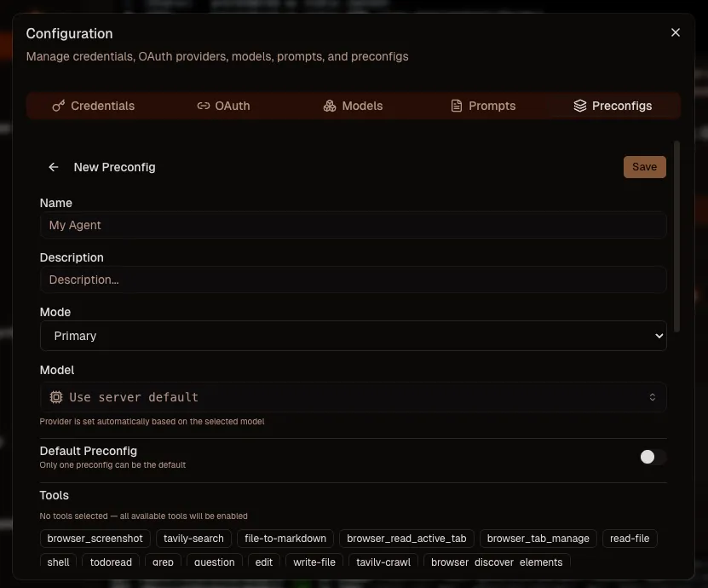Switch to the Models tab
This screenshot has width=708, height=588.
tap(353, 106)
